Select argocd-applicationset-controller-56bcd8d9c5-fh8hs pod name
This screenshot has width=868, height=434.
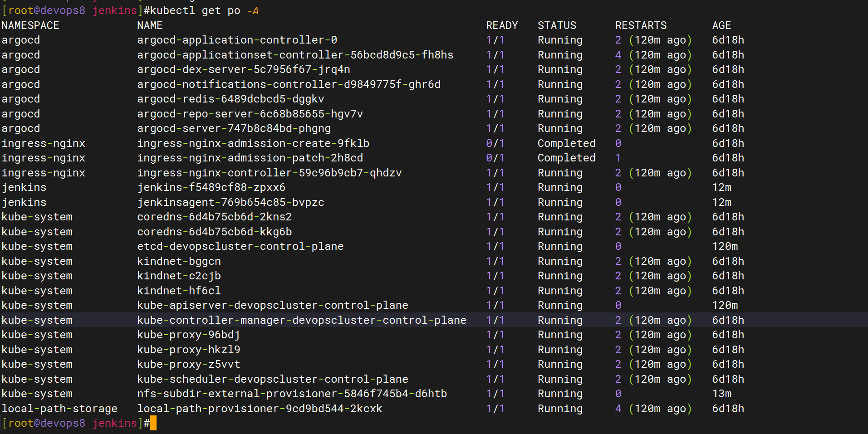click(x=295, y=55)
